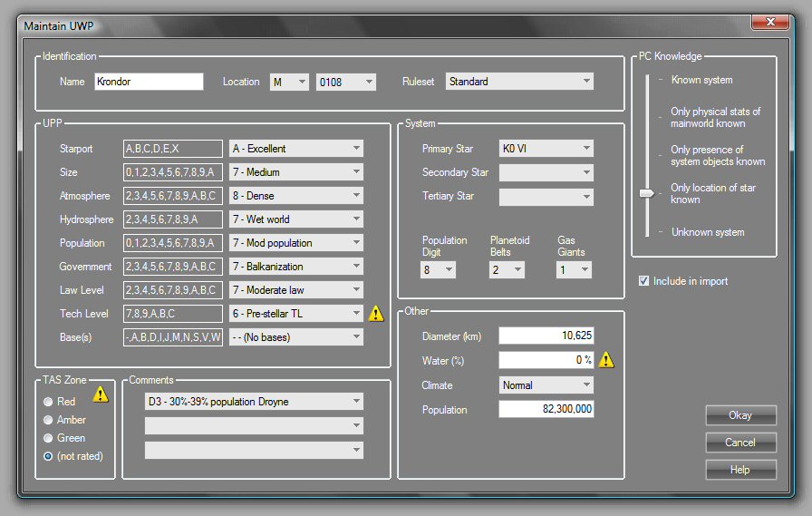812x516 pixels.
Task: Select the Red TAS zone radio button
Action: pos(48,402)
